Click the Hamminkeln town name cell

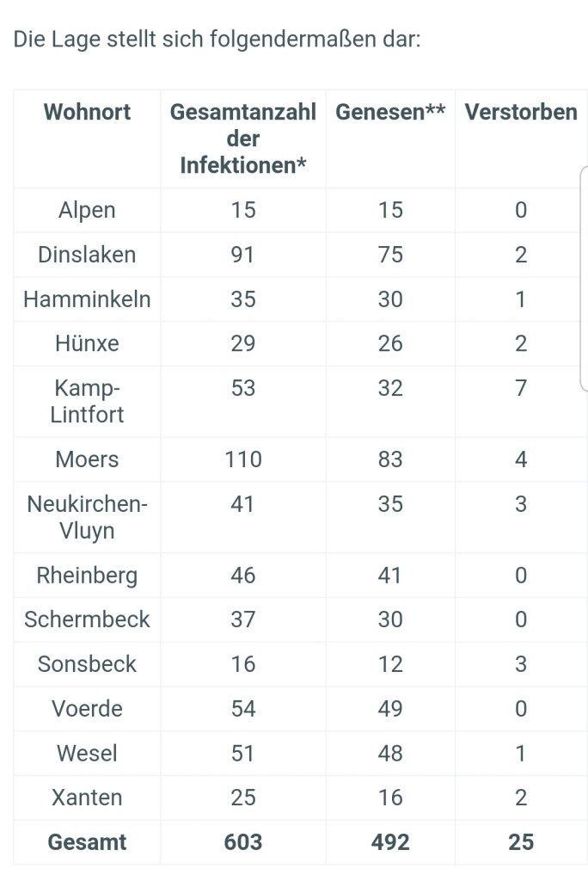pyautogui.click(x=87, y=299)
